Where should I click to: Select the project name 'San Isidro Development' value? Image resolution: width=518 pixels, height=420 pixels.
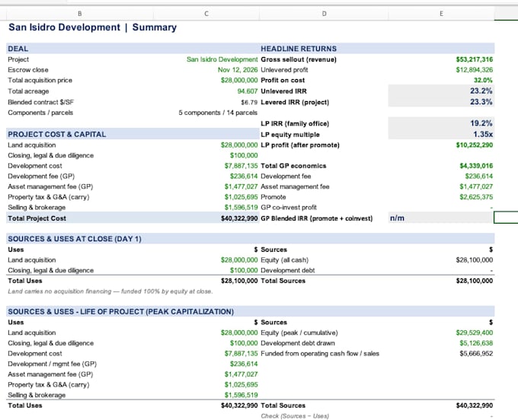[x=222, y=59]
